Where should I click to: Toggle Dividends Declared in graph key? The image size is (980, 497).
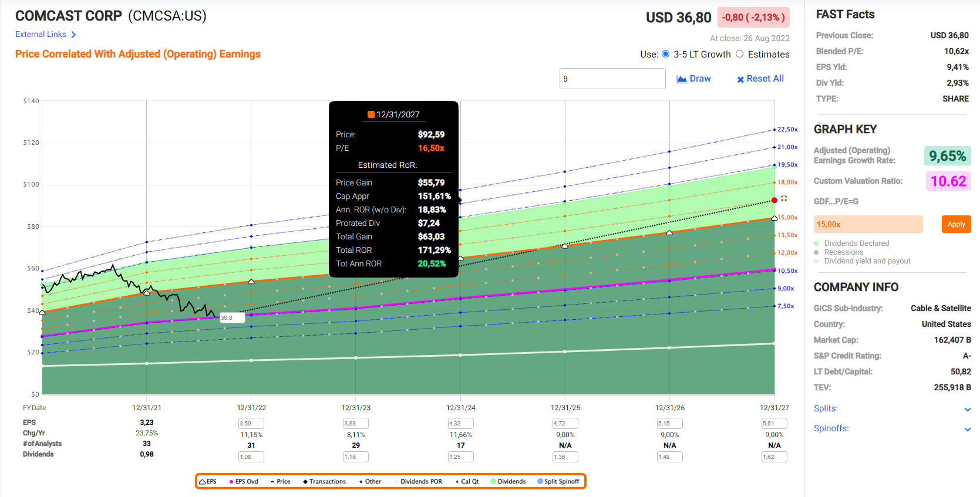click(816, 244)
